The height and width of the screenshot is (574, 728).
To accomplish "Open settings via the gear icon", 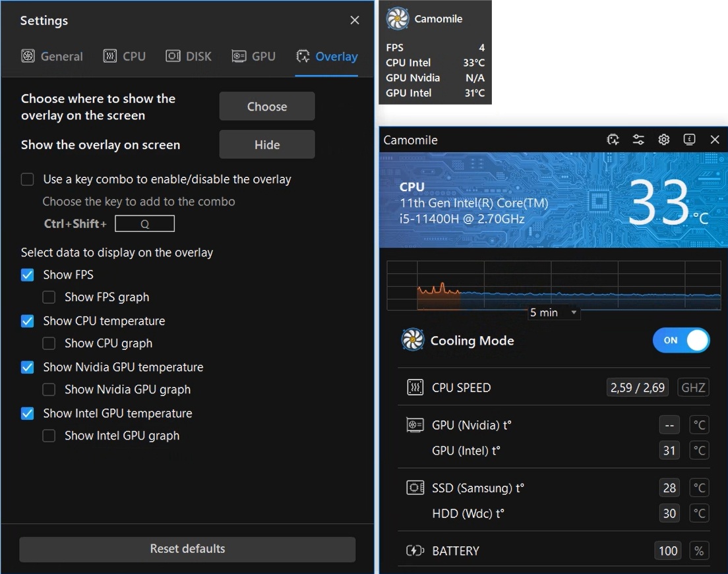I will coord(664,140).
